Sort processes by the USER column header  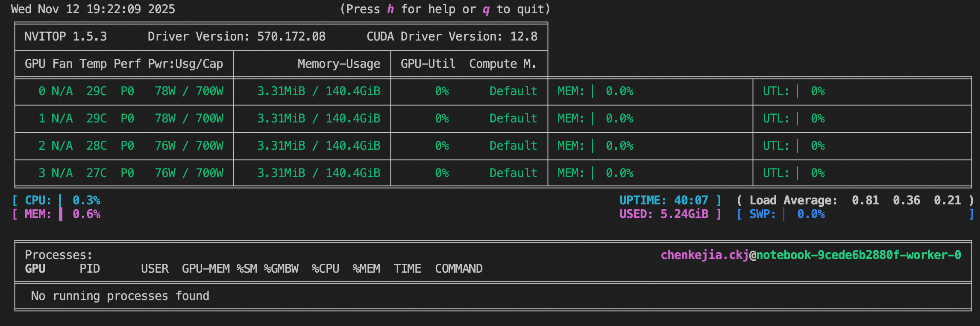[155, 269]
